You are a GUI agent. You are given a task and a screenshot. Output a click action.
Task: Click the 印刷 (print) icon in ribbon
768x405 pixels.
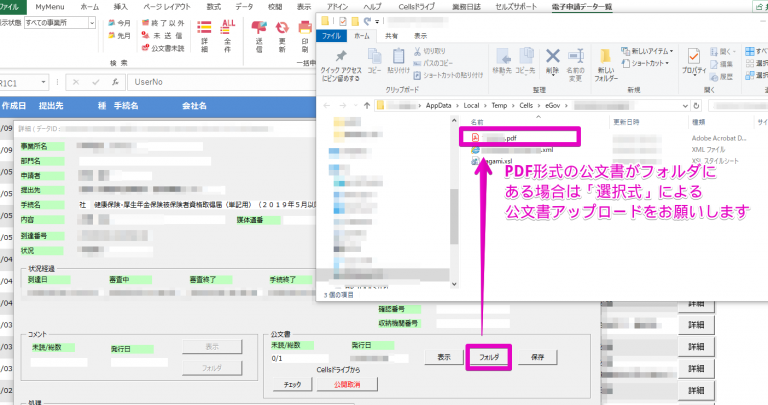305,36
